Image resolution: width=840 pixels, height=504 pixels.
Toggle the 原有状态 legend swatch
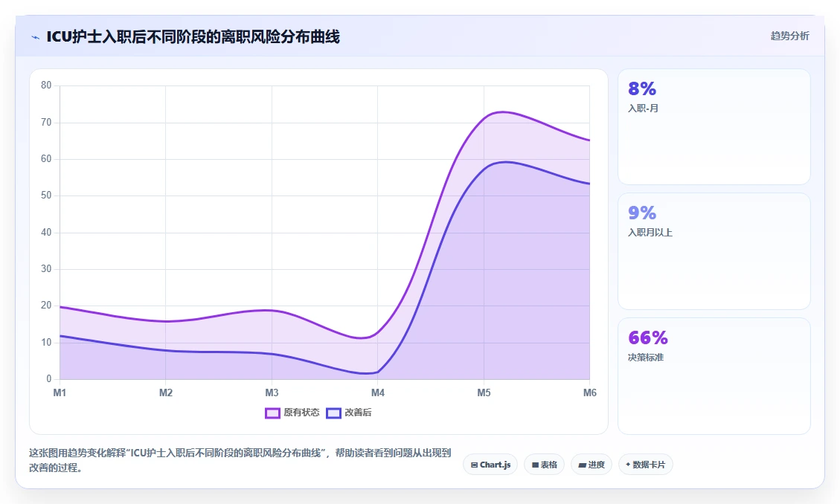pos(272,413)
